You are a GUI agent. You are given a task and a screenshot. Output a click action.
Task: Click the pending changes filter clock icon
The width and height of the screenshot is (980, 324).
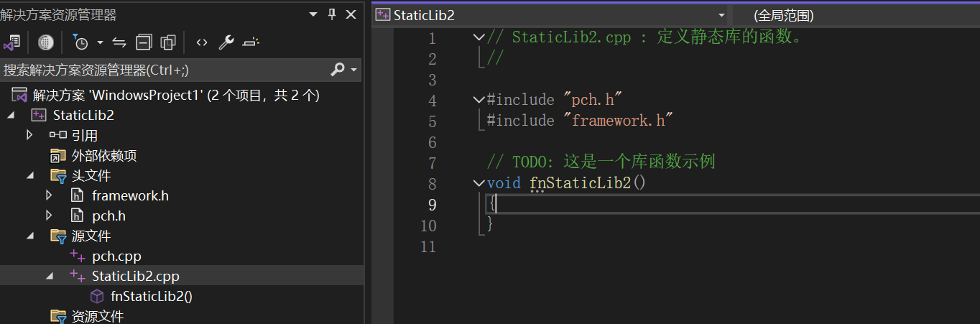[80, 42]
